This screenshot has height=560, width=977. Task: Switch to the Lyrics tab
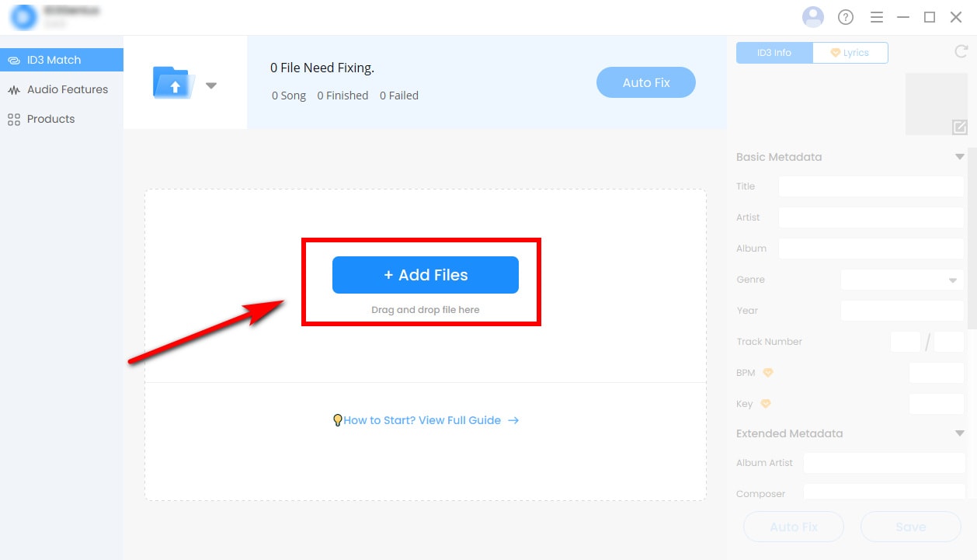pos(850,53)
